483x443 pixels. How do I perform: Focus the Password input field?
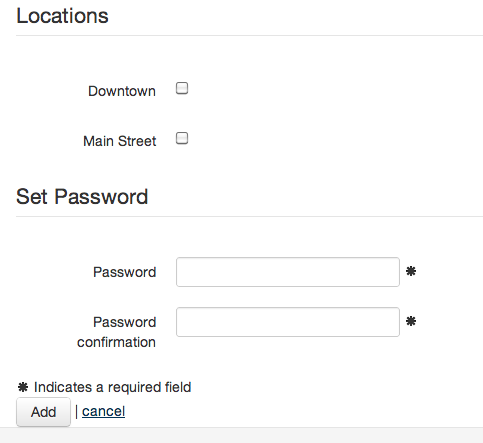[288, 272]
